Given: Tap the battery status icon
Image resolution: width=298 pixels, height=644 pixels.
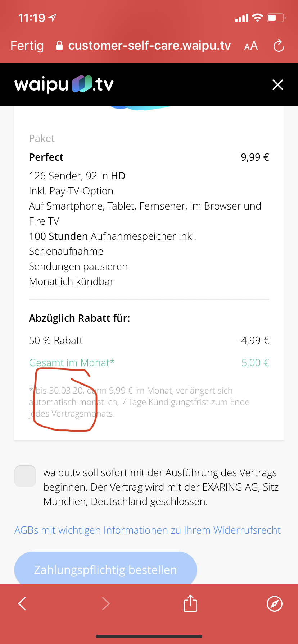Looking at the screenshot, I should point(276,18).
